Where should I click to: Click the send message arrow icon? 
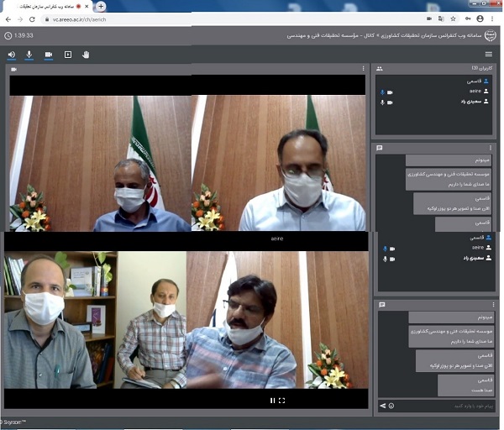[383, 406]
